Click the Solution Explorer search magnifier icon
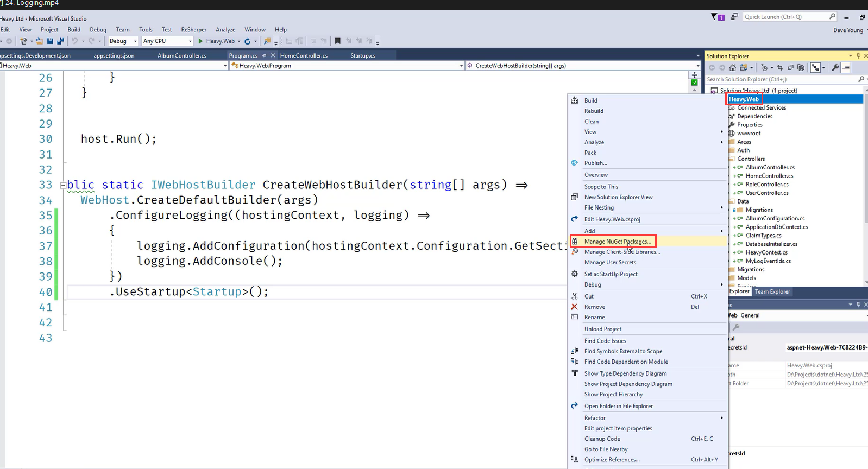Image resolution: width=868 pixels, height=469 pixels. (x=861, y=79)
